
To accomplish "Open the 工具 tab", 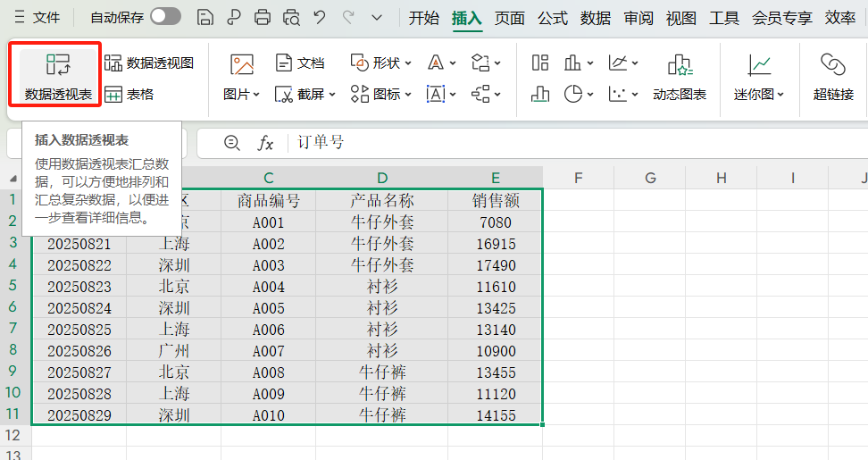I will pyautogui.click(x=724, y=18).
